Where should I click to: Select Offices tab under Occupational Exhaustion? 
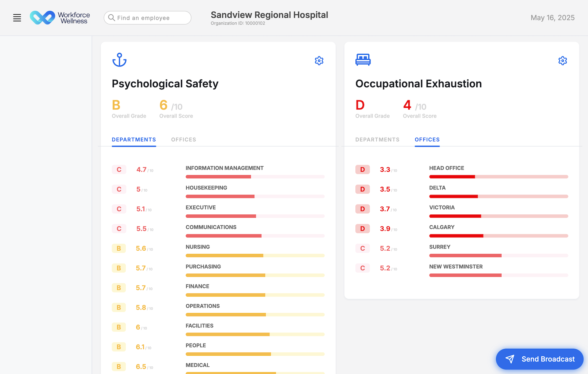pos(427,140)
